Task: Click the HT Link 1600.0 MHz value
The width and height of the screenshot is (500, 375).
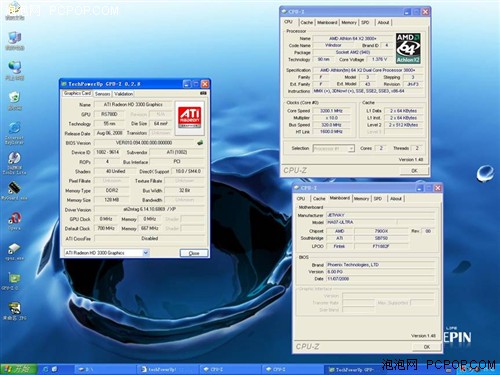Action: tap(331, 132)
